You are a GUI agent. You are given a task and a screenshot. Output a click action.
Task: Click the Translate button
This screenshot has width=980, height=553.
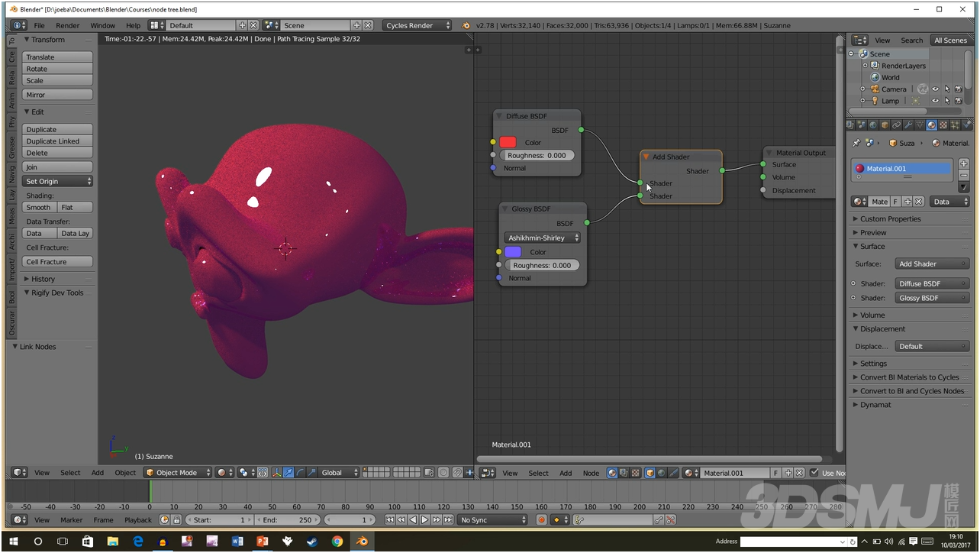tap(58, 57)
